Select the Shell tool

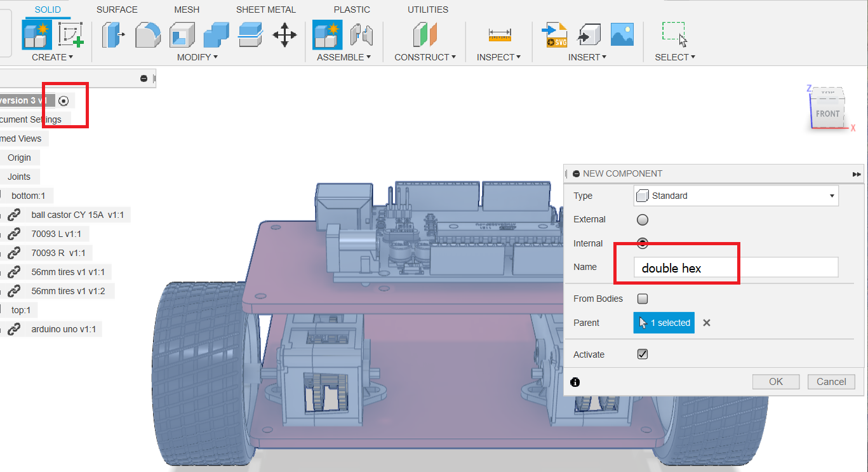[x=182, y=36]
